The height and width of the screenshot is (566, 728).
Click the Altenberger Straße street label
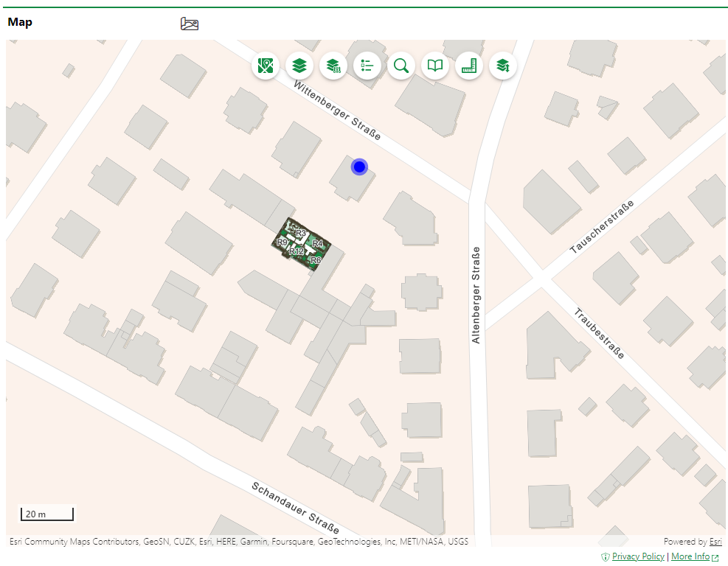point(476,295)
